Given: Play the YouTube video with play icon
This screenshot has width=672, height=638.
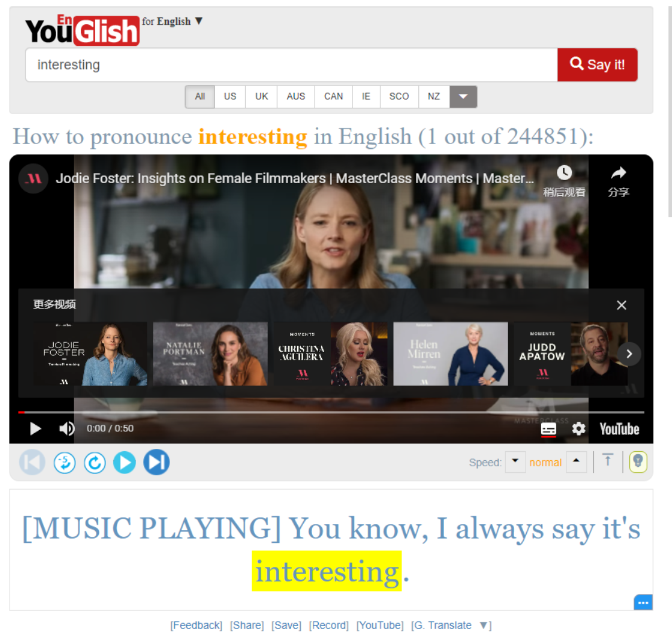Looking at the screenshot, I should (x=36, y=428).
